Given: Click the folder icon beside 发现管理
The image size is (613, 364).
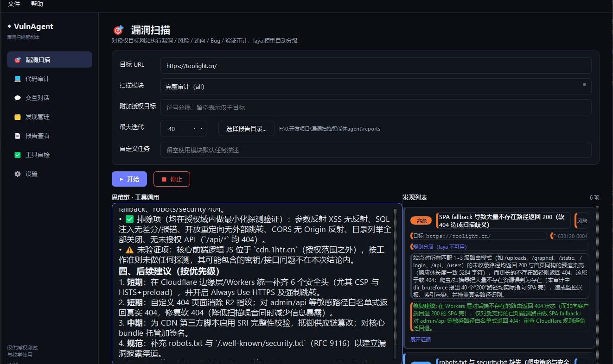Looking at the screenshot, I should [x=18, y=117].
